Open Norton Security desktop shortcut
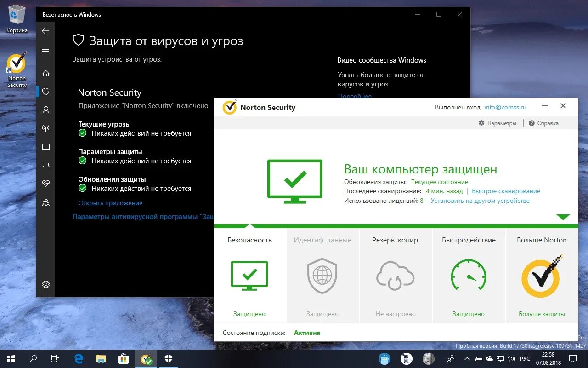Image resolution: width=588 pixels, height=368 pixels. (x=17, y=70)
